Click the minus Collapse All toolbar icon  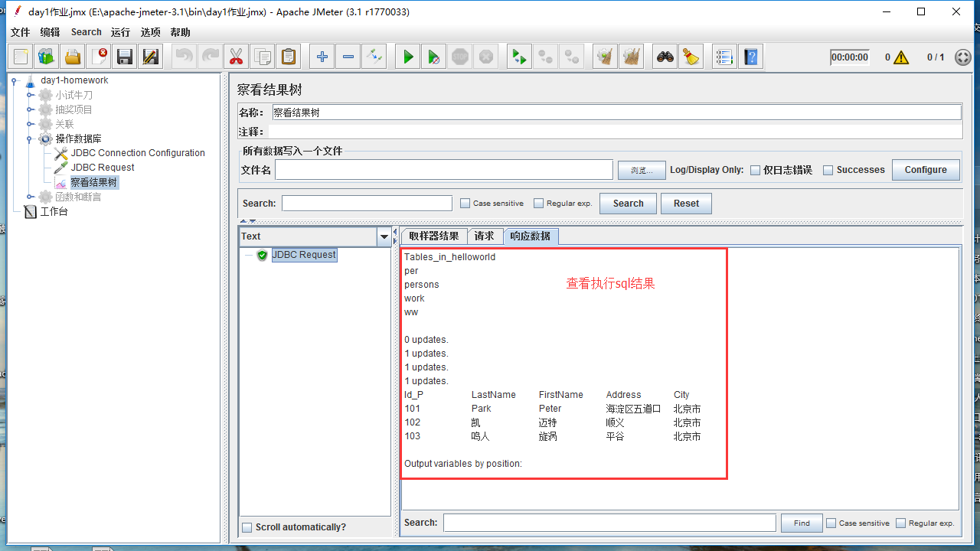point(348,57)
